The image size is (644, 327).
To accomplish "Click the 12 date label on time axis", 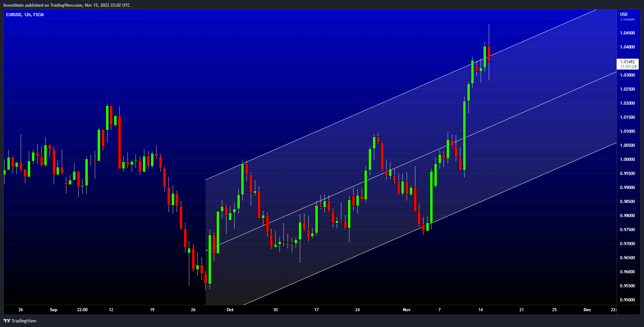I will tap(111, 310).
